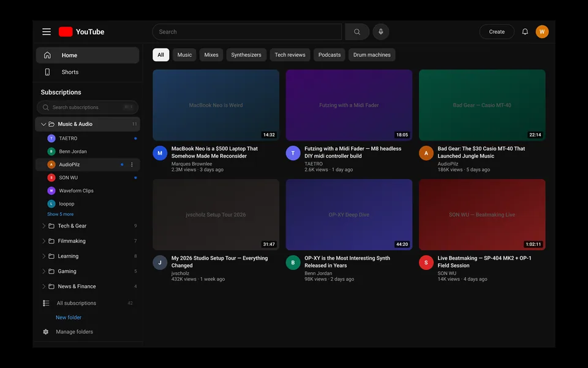Click the search magnifier button
This screenshot has width=588, height=368.
coord(357,32)
